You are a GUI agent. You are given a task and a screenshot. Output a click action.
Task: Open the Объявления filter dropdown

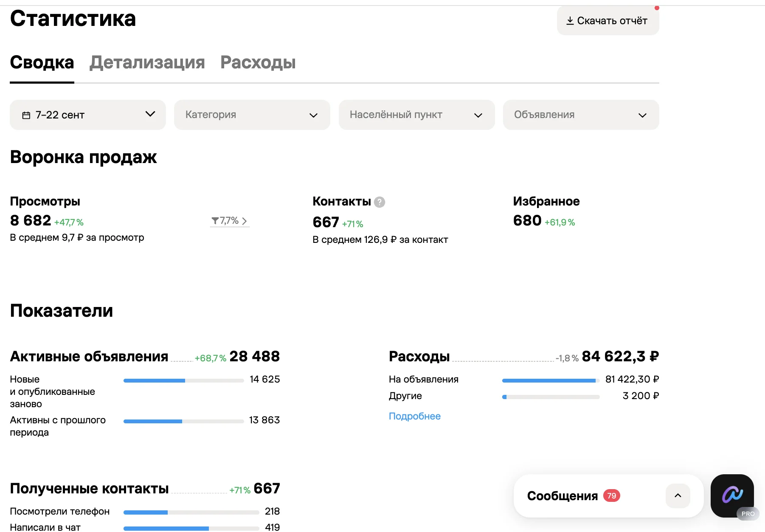point(581,115)
